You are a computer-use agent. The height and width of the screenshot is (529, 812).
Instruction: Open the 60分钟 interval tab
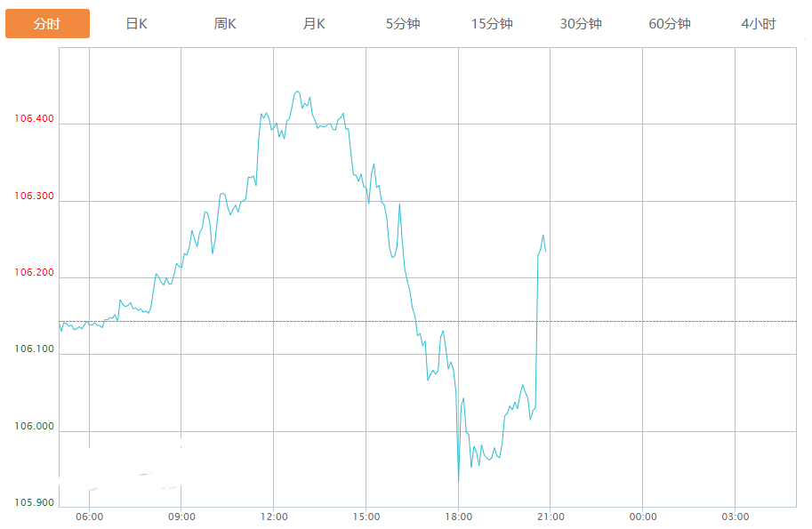point(670,24)
